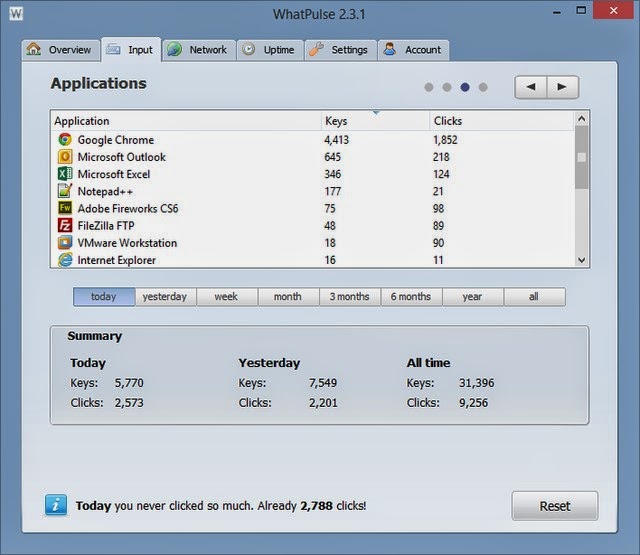Select the FileZilla FTP row name

106,226
